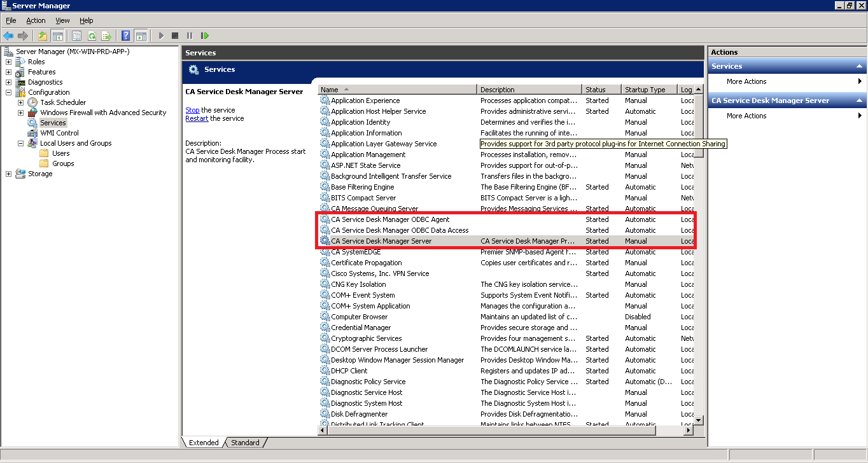
Task: Open the Help menu
Action: (86, 20)
